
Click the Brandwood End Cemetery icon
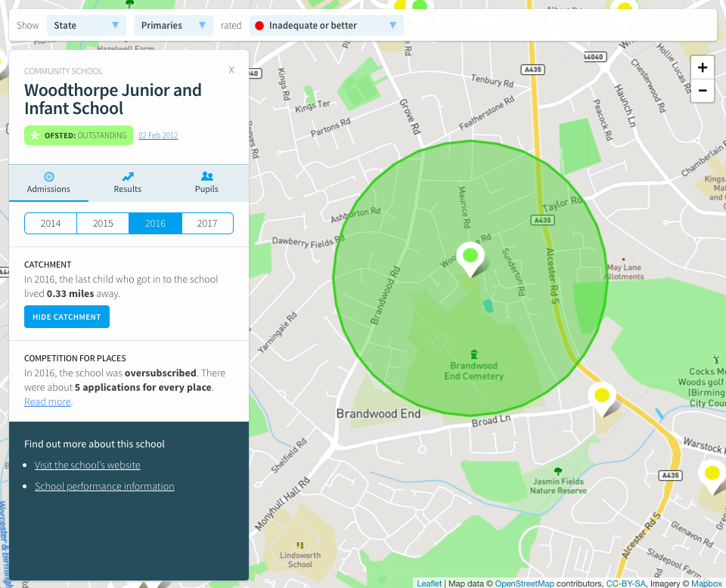(473, 354)
